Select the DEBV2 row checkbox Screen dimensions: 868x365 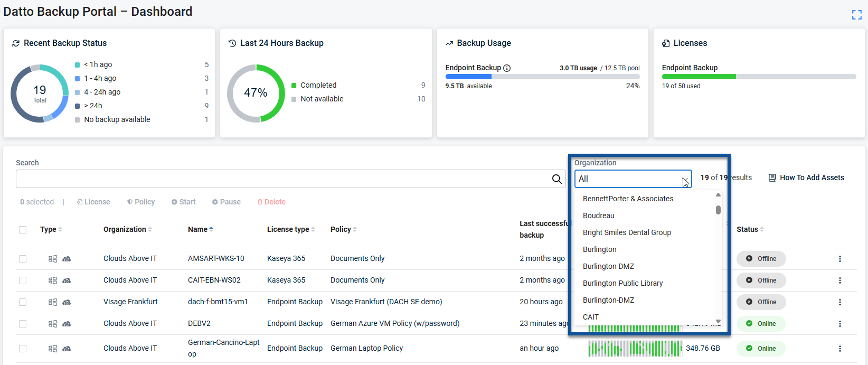point(23,324)
